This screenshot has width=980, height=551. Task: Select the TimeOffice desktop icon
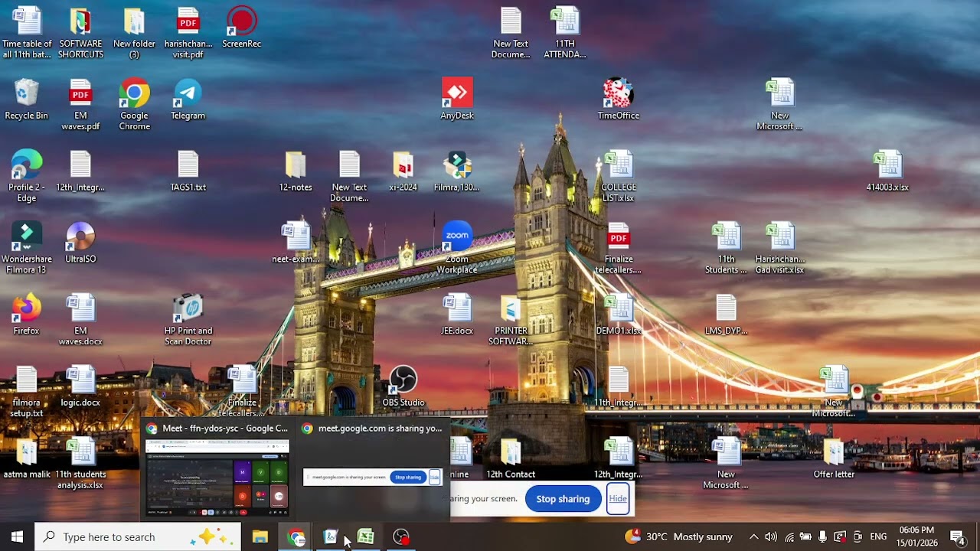pos(618,99)
